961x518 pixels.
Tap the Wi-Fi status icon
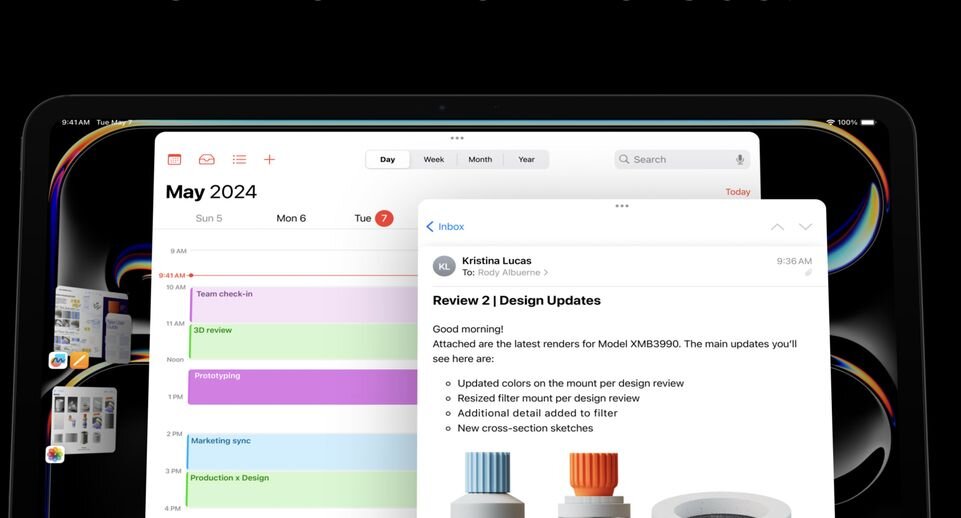click(x=830, y=123)
